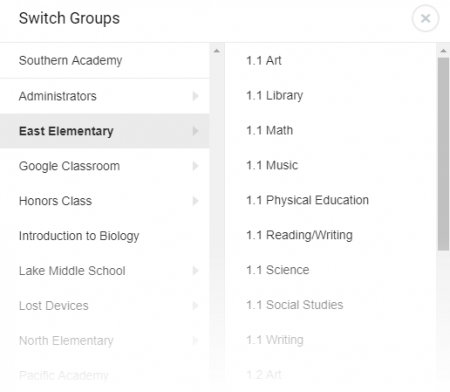Expand the Honors Class arrow

tap(196, 201)
